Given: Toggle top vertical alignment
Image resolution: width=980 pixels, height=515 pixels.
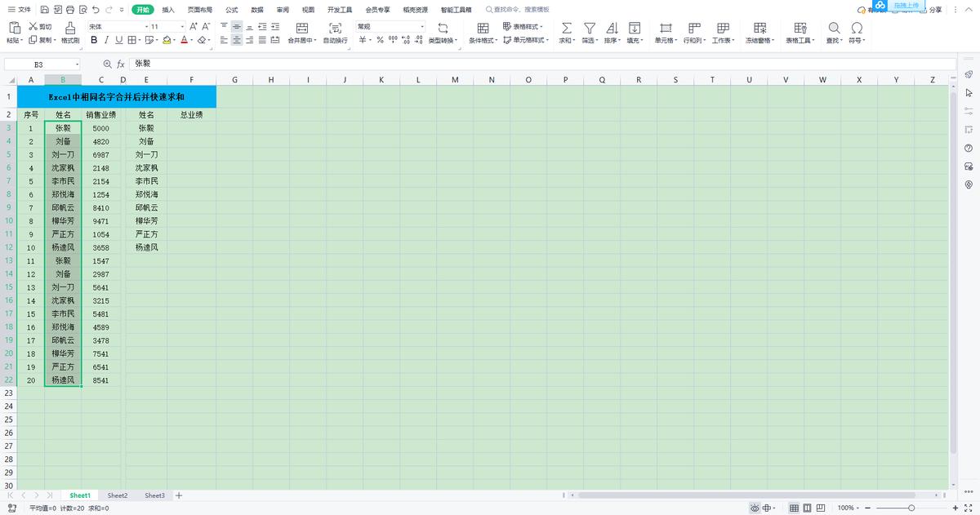Looking at the screenshot, I should tap(225, 26).
